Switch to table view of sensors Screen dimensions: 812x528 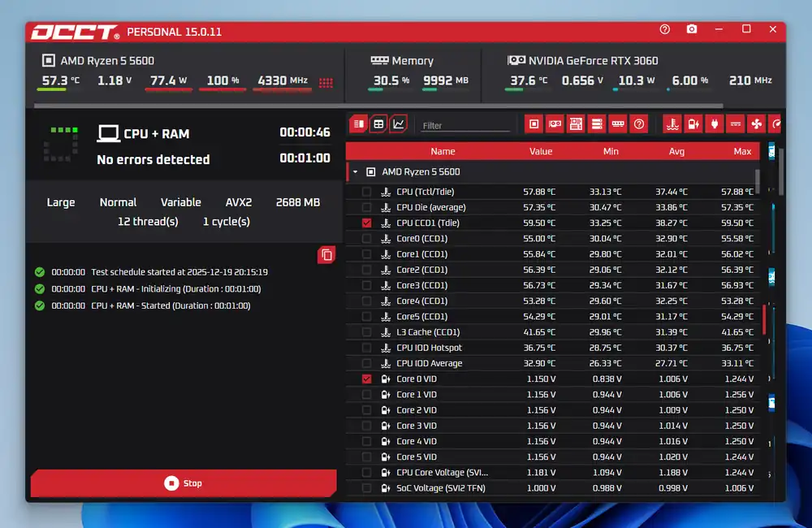point(378,124)
